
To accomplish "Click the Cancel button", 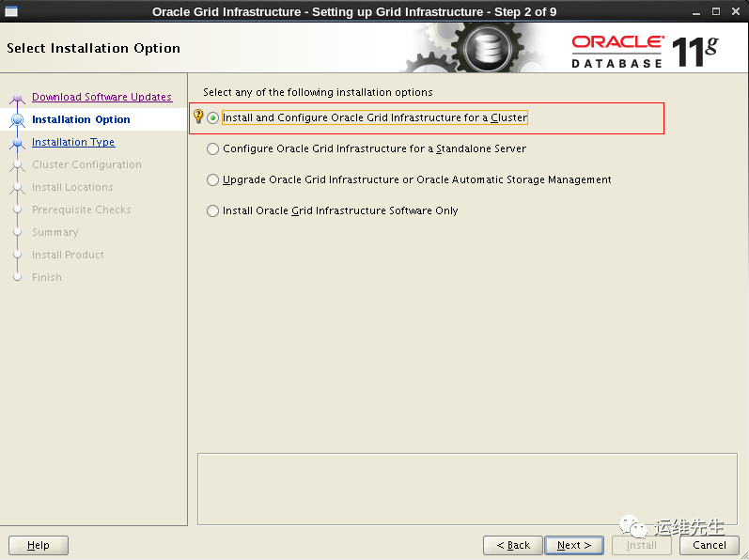I will point(710,545).
